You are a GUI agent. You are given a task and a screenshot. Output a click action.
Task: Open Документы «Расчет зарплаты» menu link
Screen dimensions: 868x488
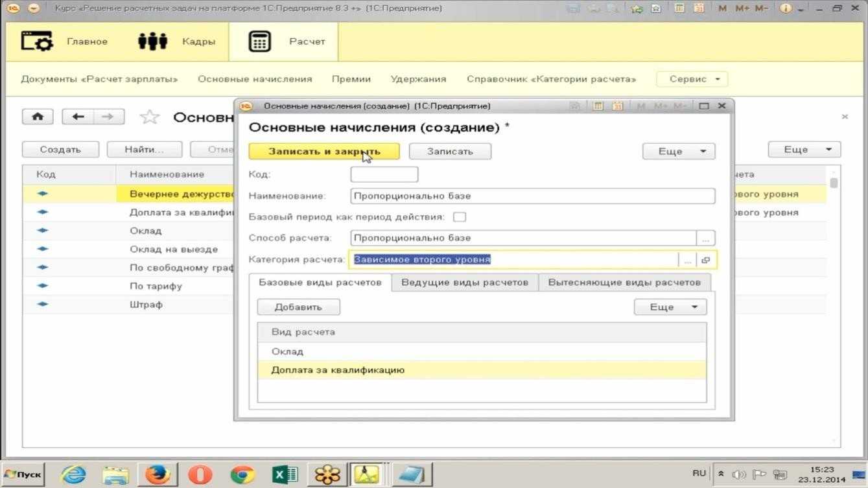pos(99,79)
